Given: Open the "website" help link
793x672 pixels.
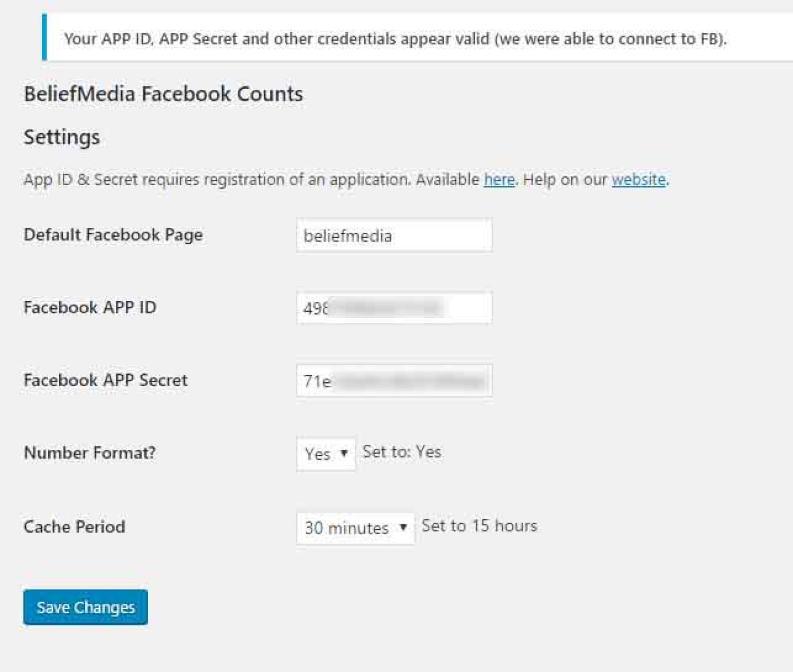Looking at the screenshot, I should click(639, 180).
